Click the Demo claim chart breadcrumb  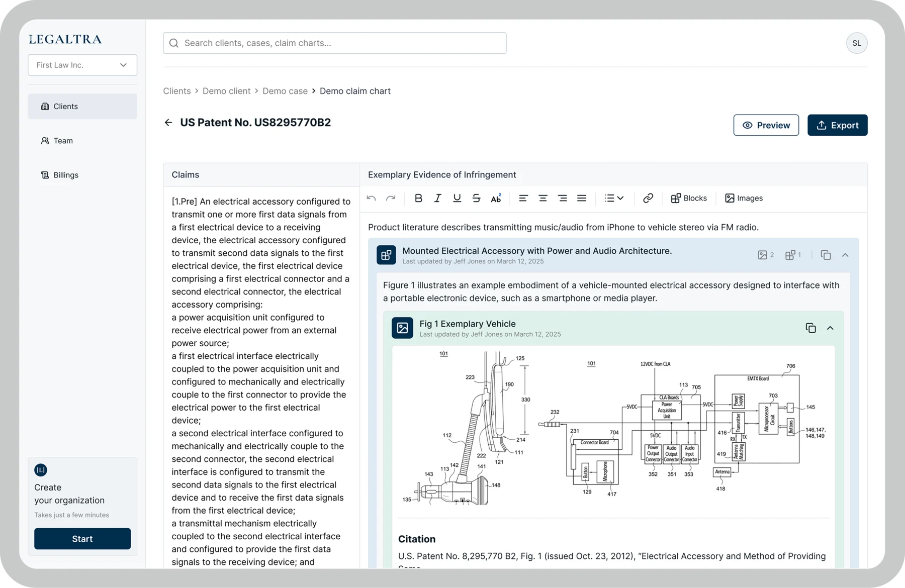pyautogui.click(x=355, y=91)
